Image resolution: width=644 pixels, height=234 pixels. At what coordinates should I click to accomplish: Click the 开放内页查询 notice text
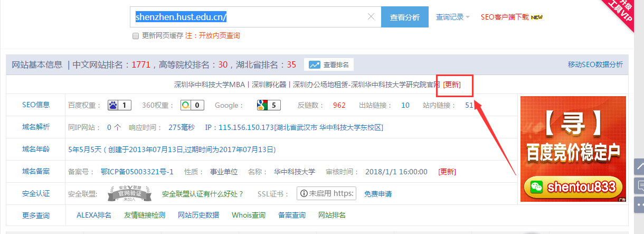[x=219, y=36]
